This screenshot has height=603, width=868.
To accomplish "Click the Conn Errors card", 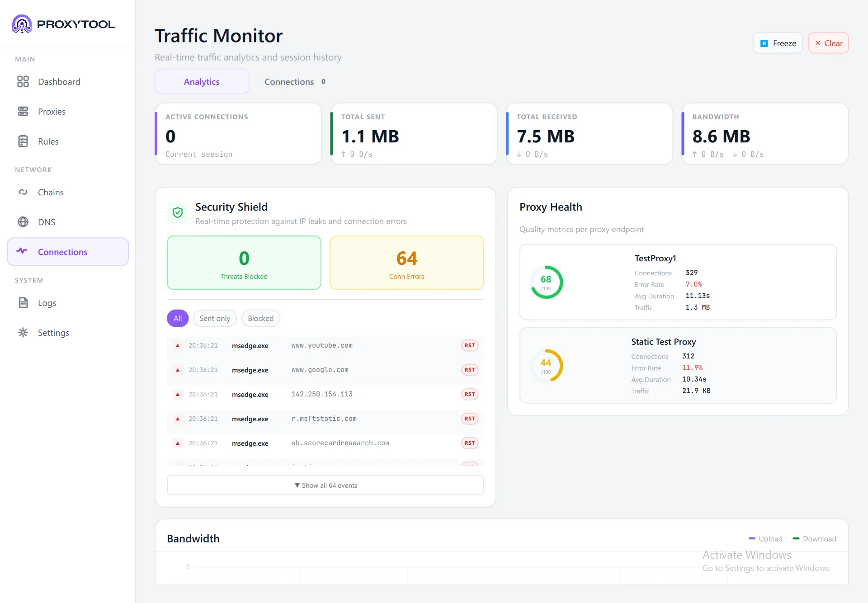I will coord(407,263).
